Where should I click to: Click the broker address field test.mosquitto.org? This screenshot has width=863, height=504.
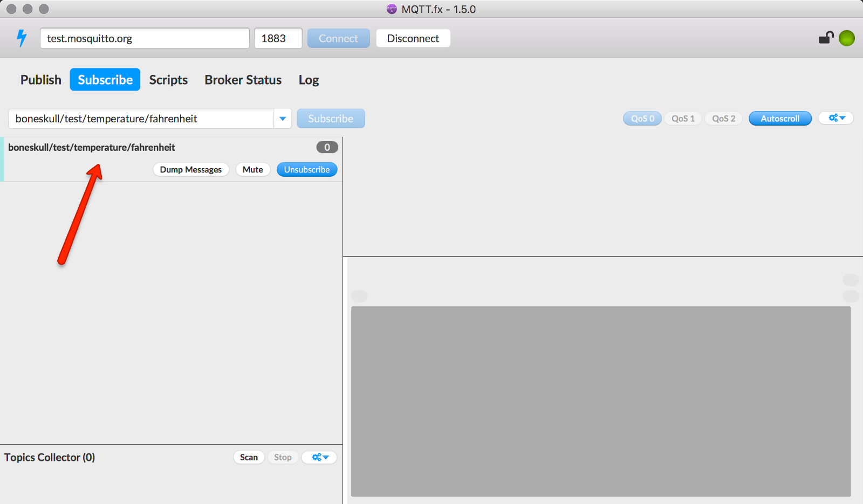point(145,38)
